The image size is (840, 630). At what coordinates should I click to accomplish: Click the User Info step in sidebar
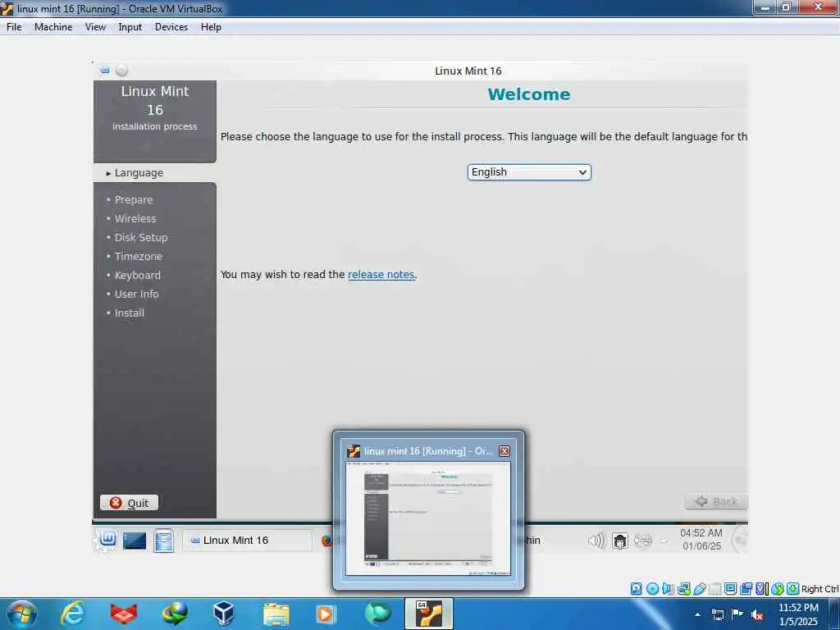pyautogui.click(x=136, y=294)
